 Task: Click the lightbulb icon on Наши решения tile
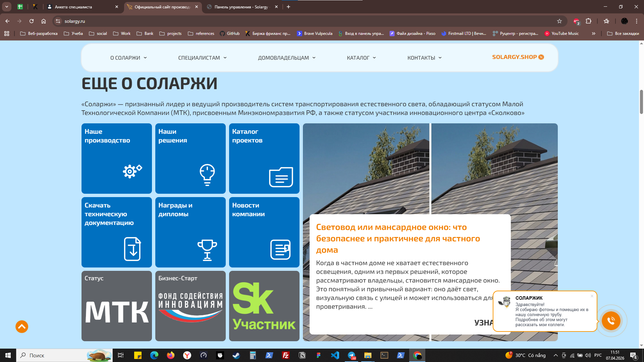[x=207, y=175]
